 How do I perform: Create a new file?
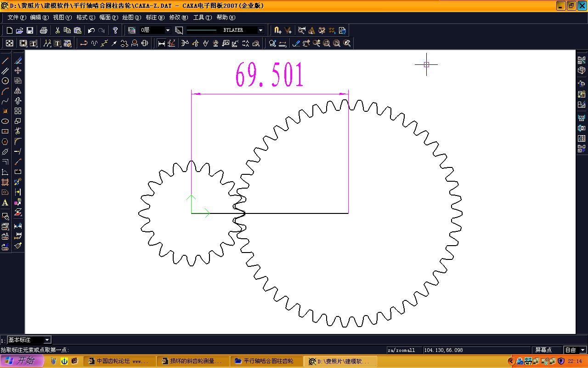point(9,30)
